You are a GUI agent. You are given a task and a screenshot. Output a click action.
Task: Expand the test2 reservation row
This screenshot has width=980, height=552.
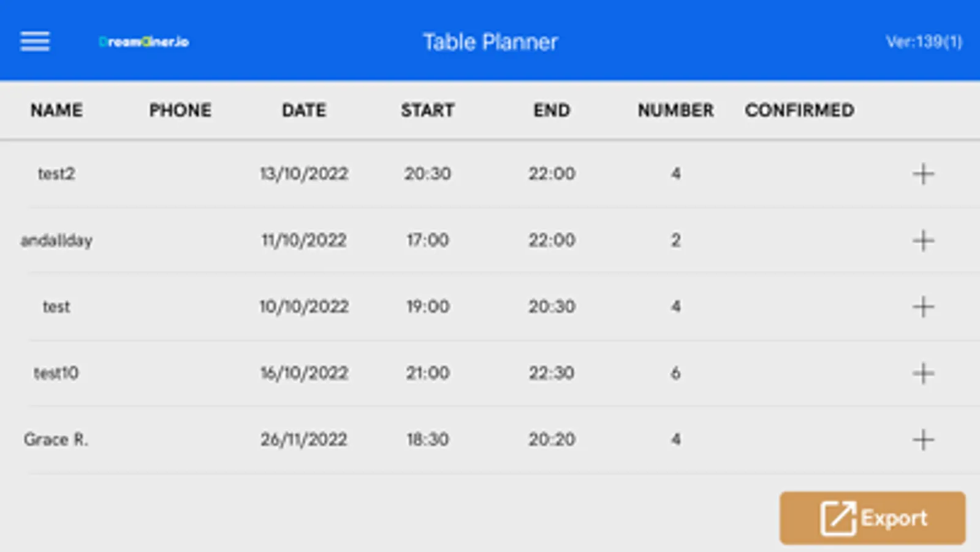[923, 174]
